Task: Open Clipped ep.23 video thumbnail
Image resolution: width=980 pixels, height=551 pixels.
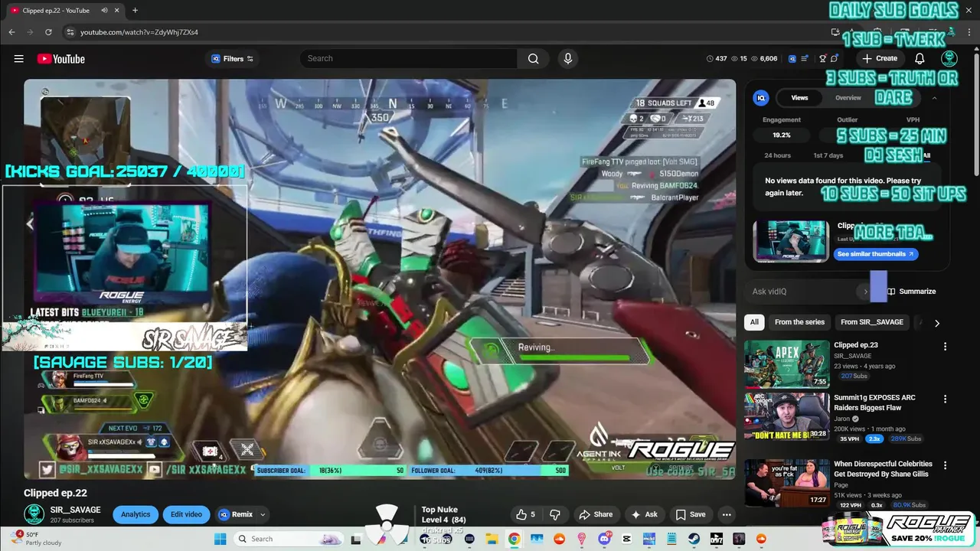Action: point(786,364)
